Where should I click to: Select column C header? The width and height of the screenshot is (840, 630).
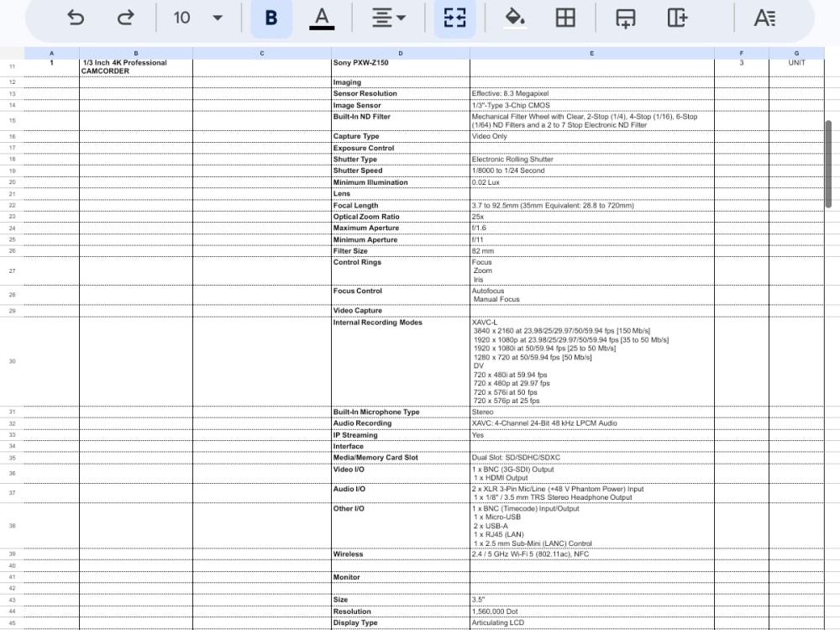(x=262, y=53)
